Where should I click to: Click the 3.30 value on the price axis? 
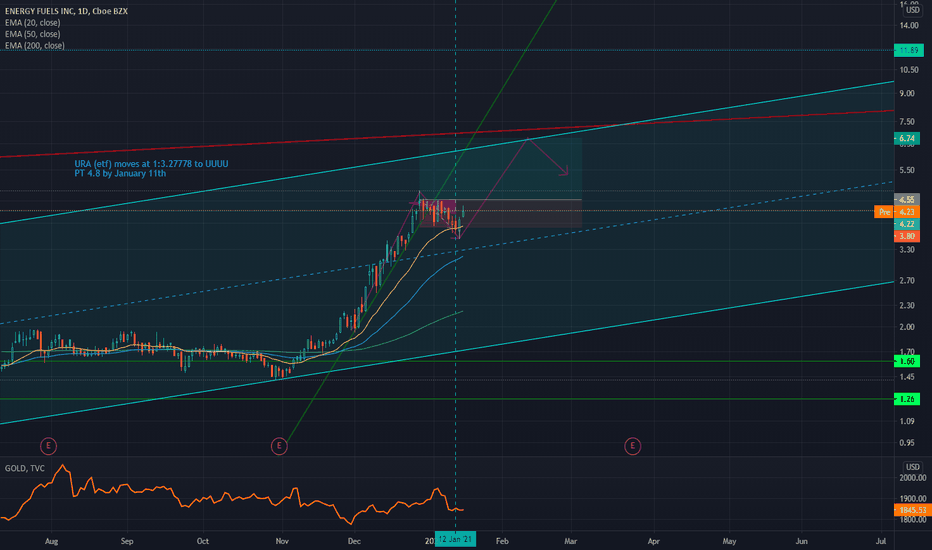tap(907, 250)
